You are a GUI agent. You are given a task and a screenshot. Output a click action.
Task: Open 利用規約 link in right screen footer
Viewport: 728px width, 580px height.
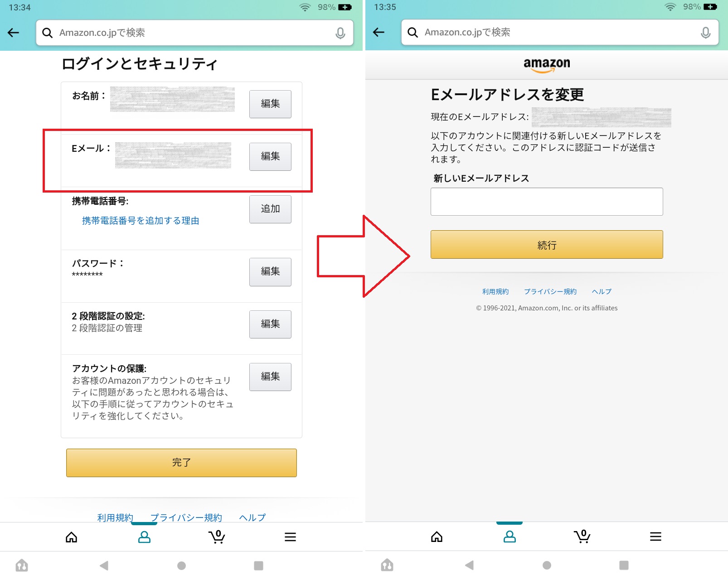[495, 291]
